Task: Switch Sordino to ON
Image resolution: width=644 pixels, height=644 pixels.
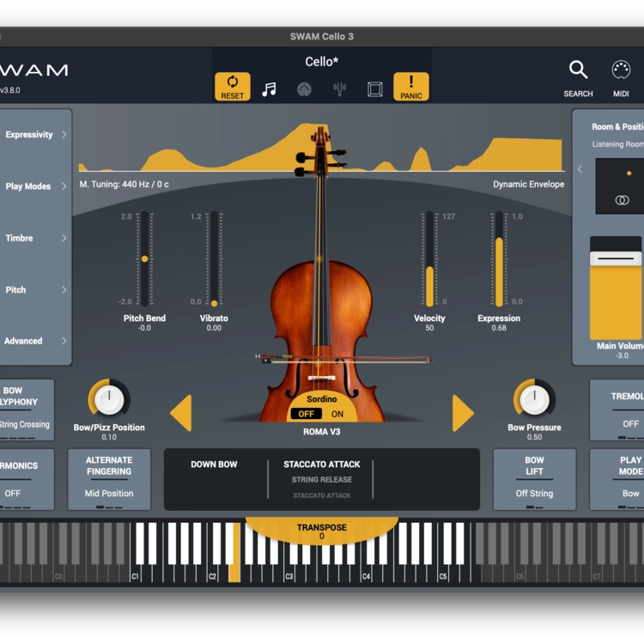Action: tap(337, 414)
